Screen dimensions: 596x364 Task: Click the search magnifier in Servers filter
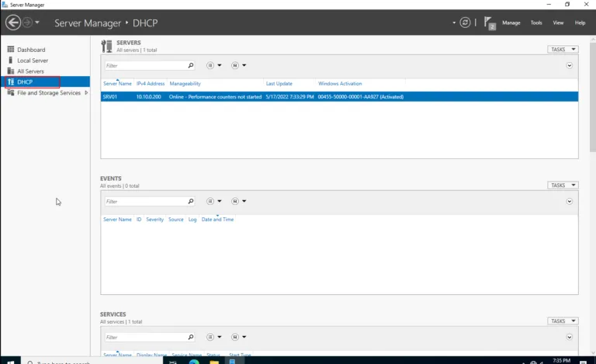(x=191, y=65)
